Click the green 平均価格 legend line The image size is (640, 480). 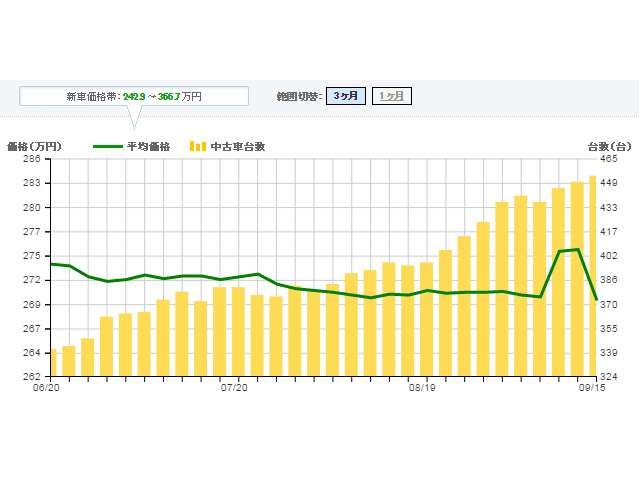(x=107, y=146)
